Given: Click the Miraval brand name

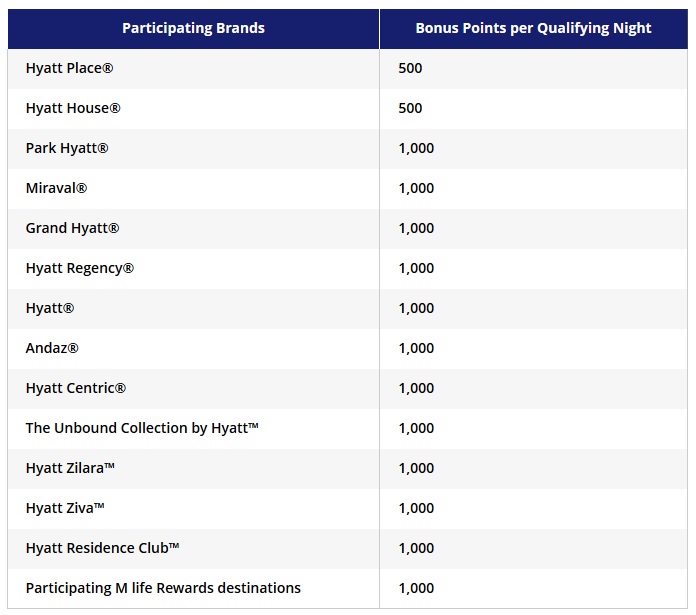Looking at the screenshot, I should click(56, 188).
